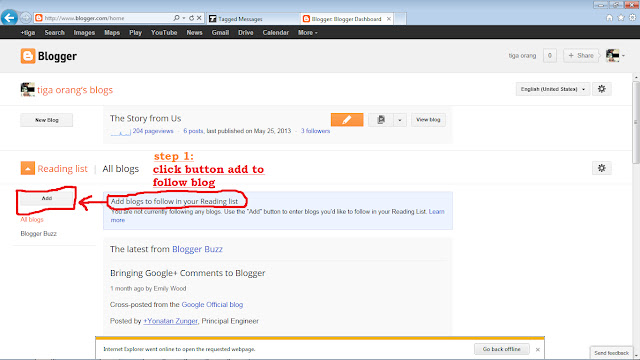Click the stop loading X in address bar
The width and height of the screenshot is (640, 360).
[x=199, y=18]
